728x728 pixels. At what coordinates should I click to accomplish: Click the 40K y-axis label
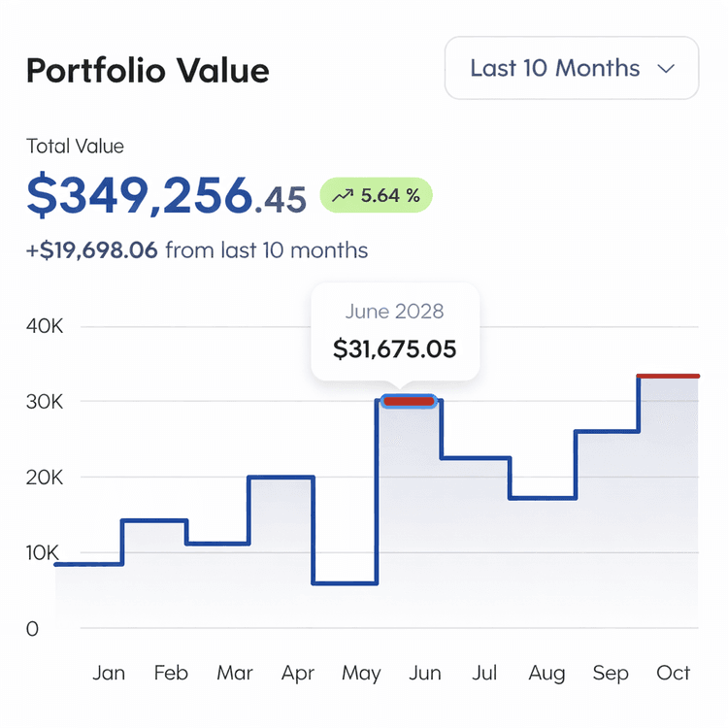(45, 326)
